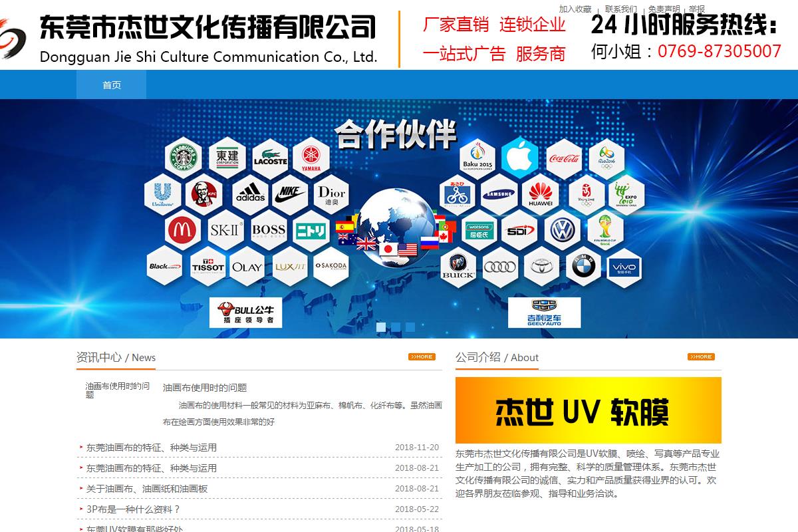The width and height of the screenshot is (798, 532).
Task: Select the first banner slide dot
Action: (x=381, y=327)
